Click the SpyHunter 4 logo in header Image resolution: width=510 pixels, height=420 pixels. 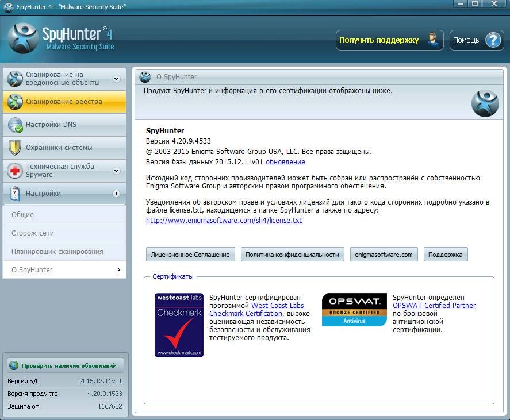click(61, 38)
